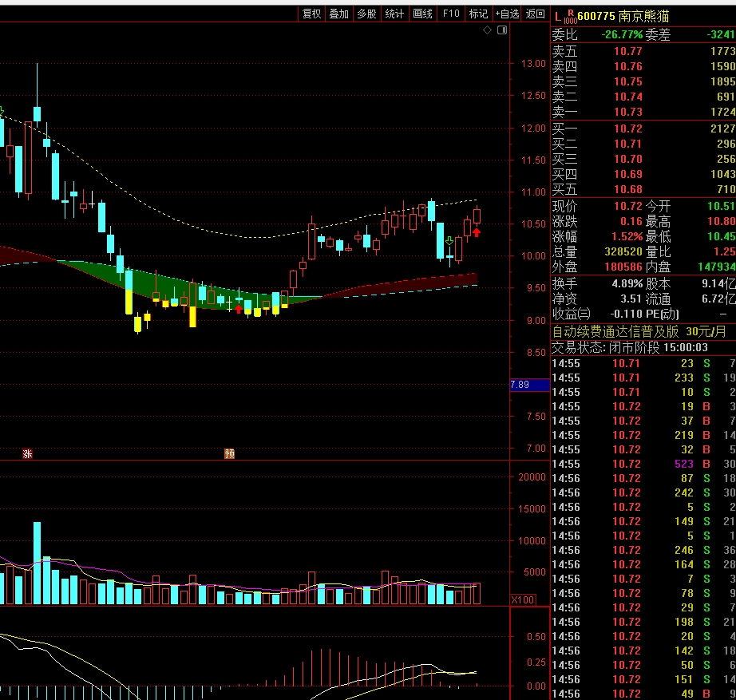Select 买一 price 10.72

click(x=627, y=129)
